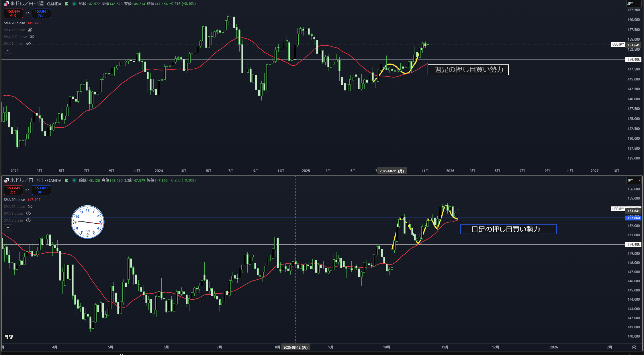
Task: Show SMA 75 close on daily chart
Action: coord(30,207)
